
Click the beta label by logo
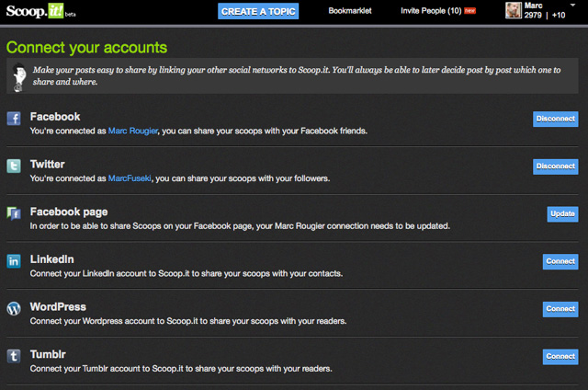tap(70, 15)
